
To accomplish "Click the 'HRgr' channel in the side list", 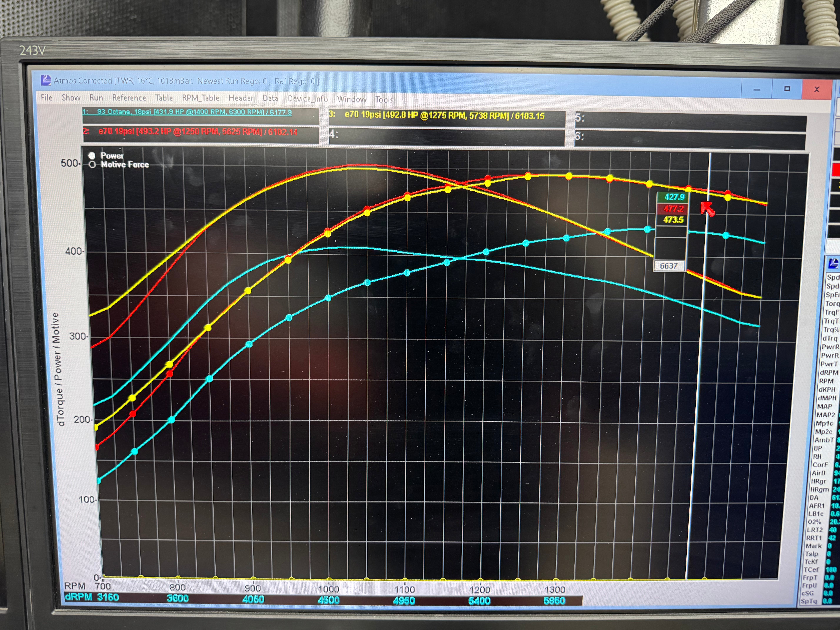I will pyautogui.click(x=818, y=481).
